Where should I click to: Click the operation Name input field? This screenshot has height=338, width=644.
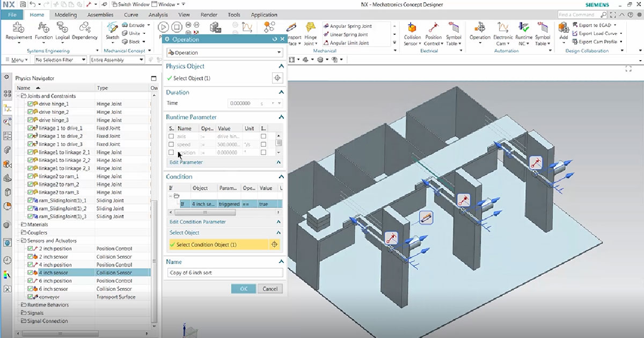pos(224,273)
